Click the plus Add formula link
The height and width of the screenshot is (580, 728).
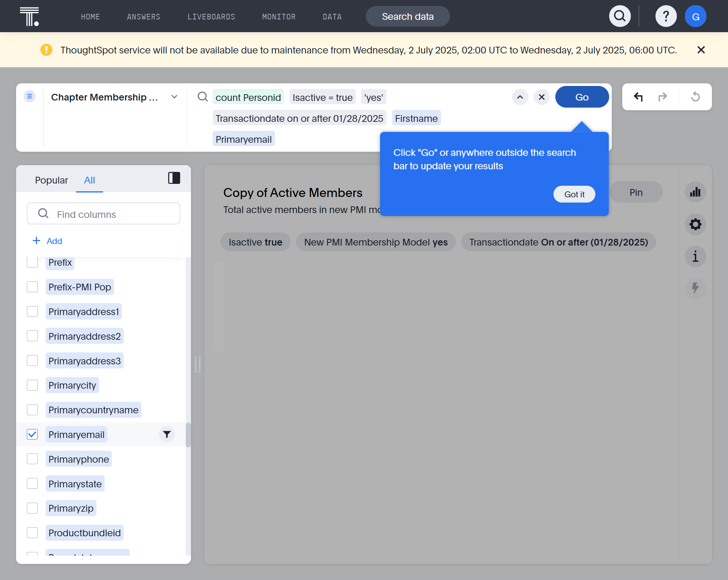click(x=47, y=241)
